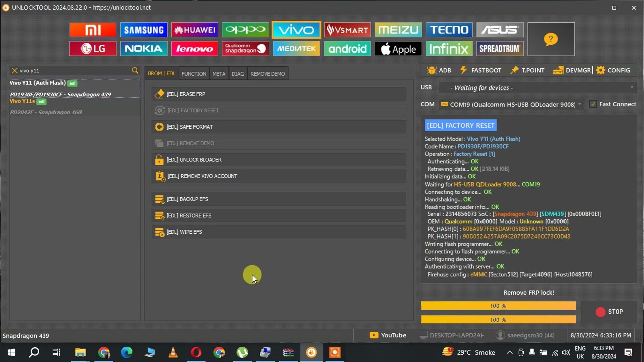Open the META tab

(x=219, y=74)
